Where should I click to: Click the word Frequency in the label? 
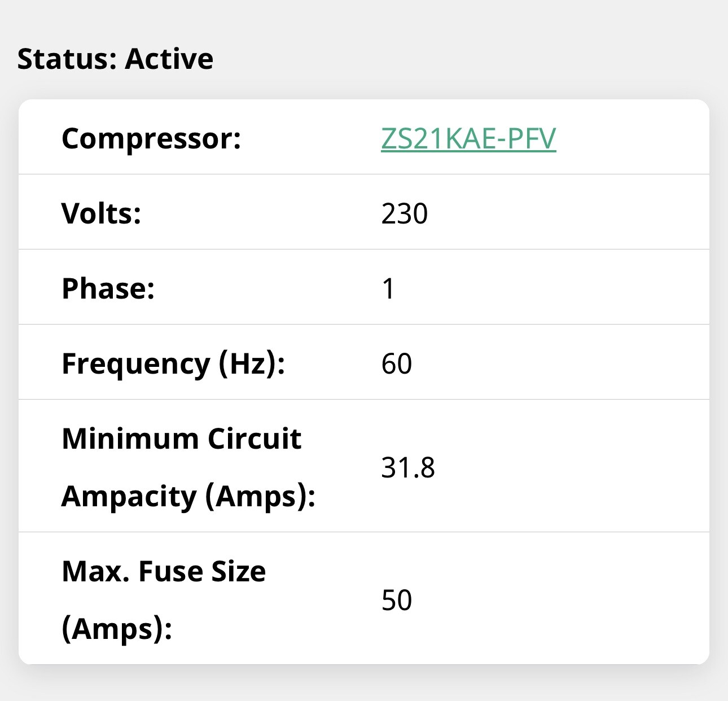[x=135, y=363]
